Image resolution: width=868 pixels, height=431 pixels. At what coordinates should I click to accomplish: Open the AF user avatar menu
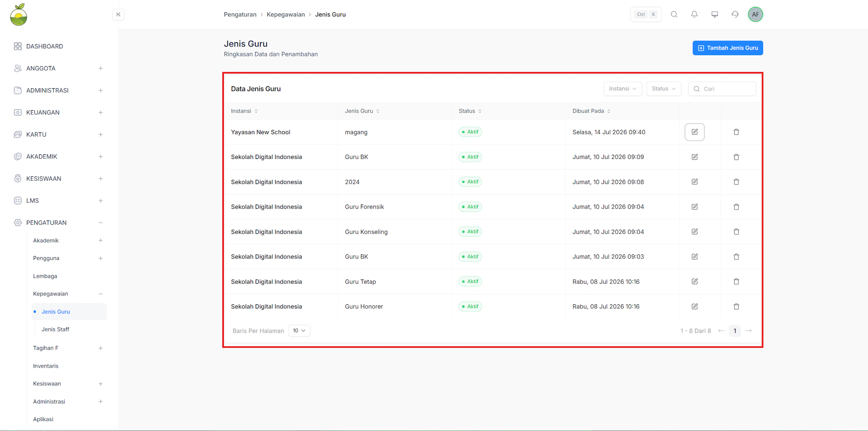755,14
